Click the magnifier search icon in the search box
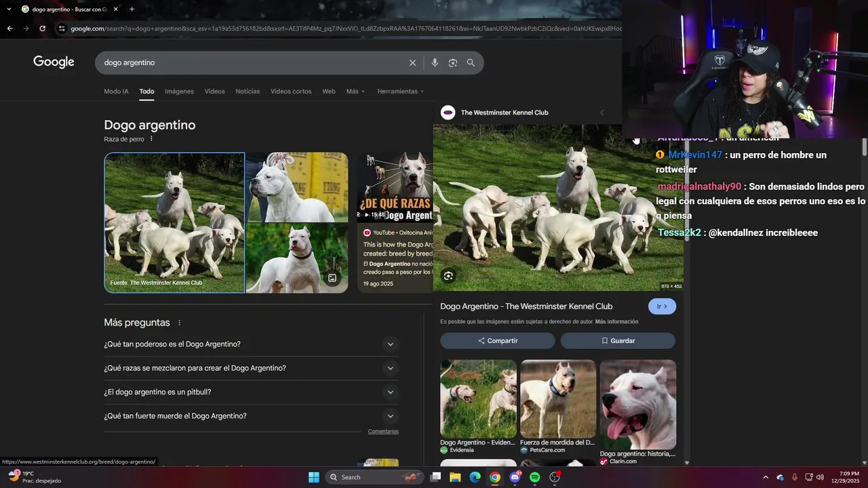868x488 pixels. click(471, 62)
